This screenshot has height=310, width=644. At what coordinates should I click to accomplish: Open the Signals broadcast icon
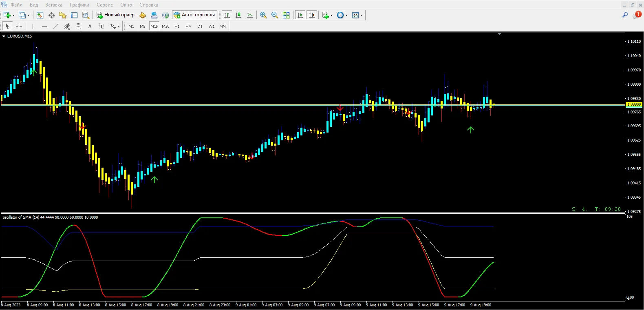pyautogui.click(x=165, y=15)
